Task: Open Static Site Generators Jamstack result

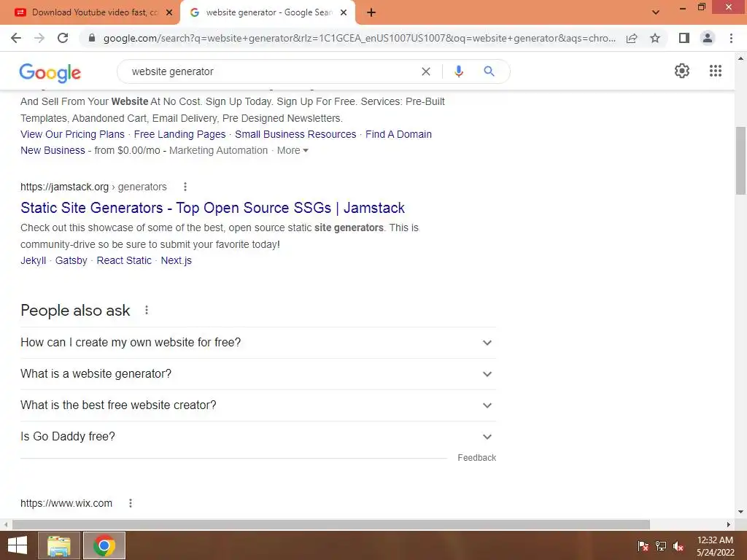Action: pyautogui.click(x=212, y=208)
